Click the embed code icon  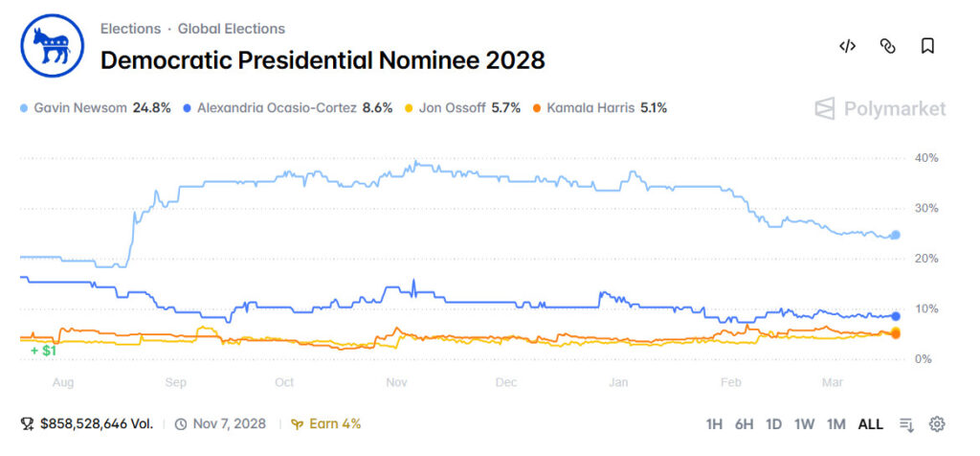coord(847,46)
